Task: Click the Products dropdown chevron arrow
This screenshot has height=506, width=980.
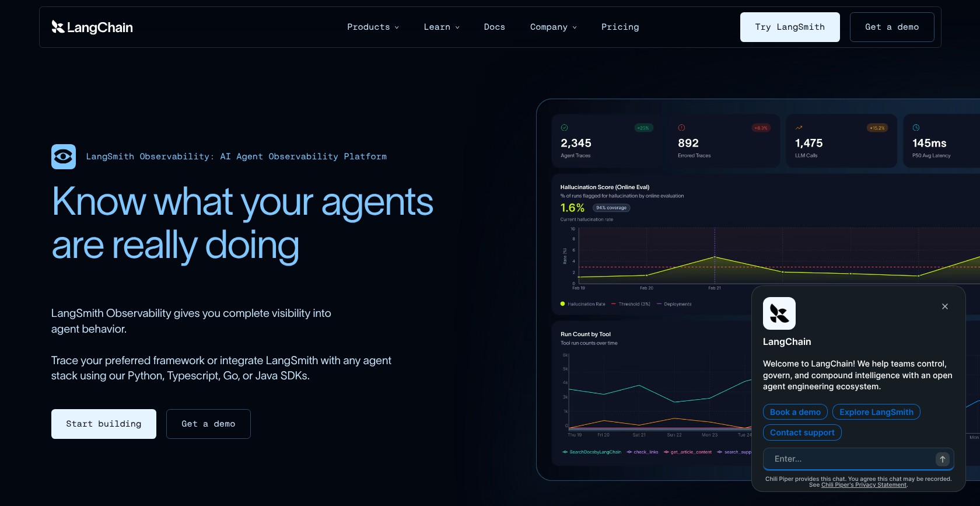Action: pyautogui.click(x=397, y=27)
